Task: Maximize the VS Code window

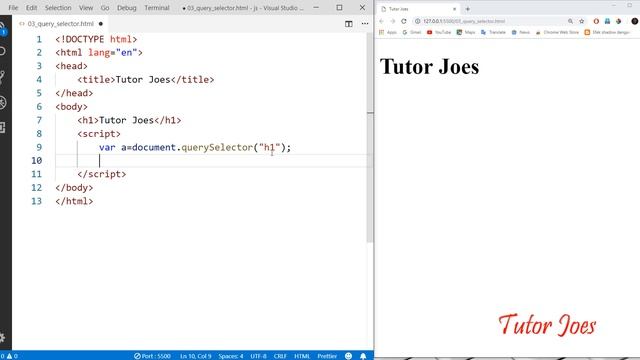Action: [339, 8]
